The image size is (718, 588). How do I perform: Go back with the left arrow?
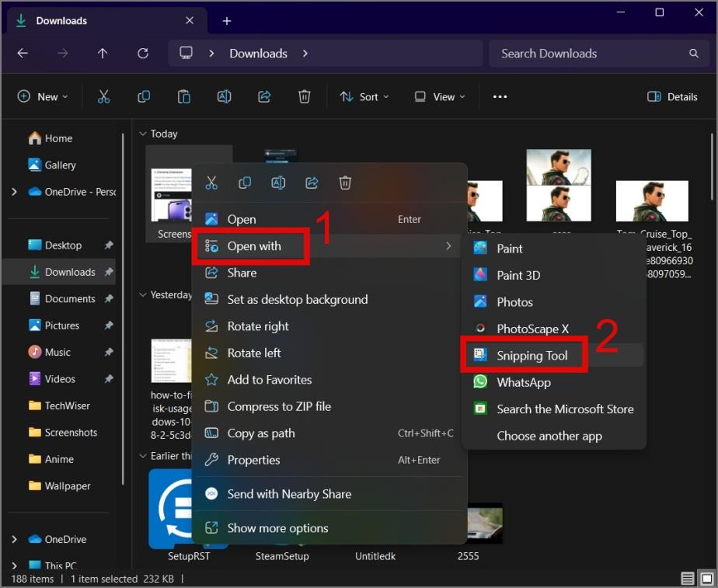click(23, 54)
